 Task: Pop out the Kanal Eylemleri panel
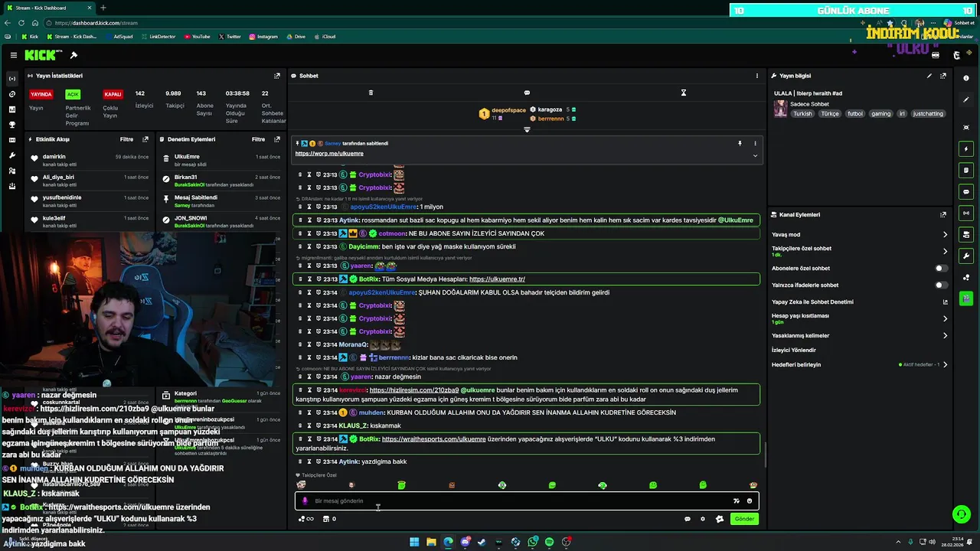tap(943, 215)
